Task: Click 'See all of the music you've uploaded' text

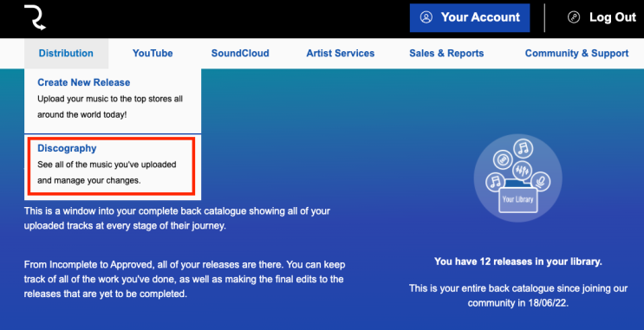Action: 107,172
